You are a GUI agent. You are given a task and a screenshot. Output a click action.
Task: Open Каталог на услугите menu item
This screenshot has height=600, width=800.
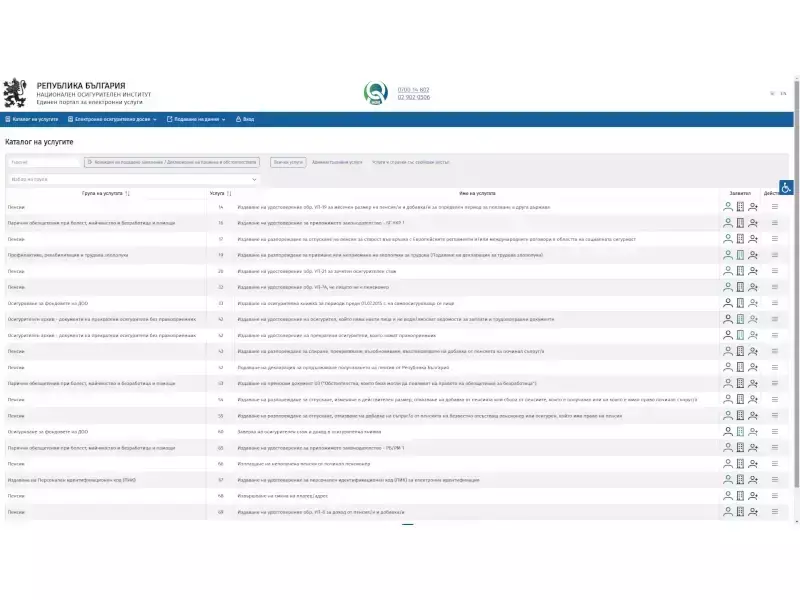pyautogui.click(x=31, y=119)
